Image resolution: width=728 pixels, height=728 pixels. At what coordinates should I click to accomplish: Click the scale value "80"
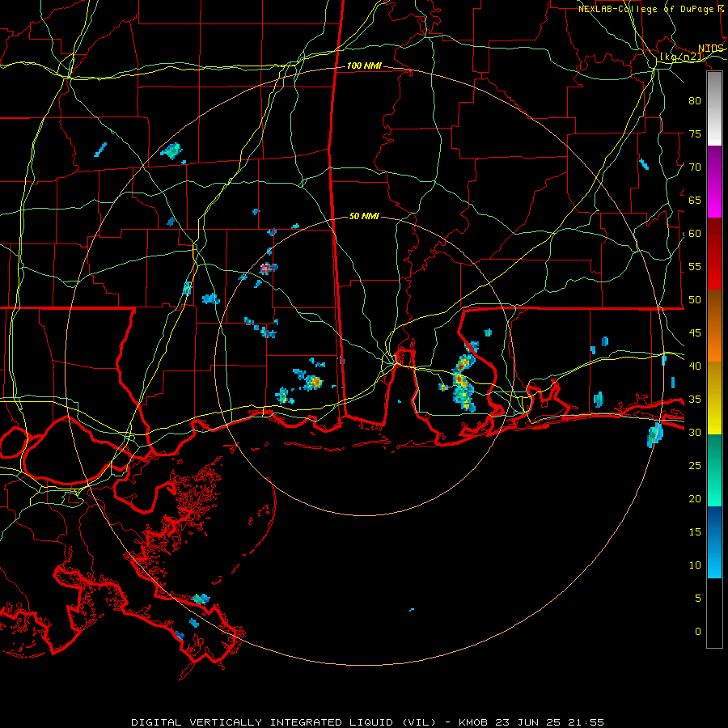point(695,101)
